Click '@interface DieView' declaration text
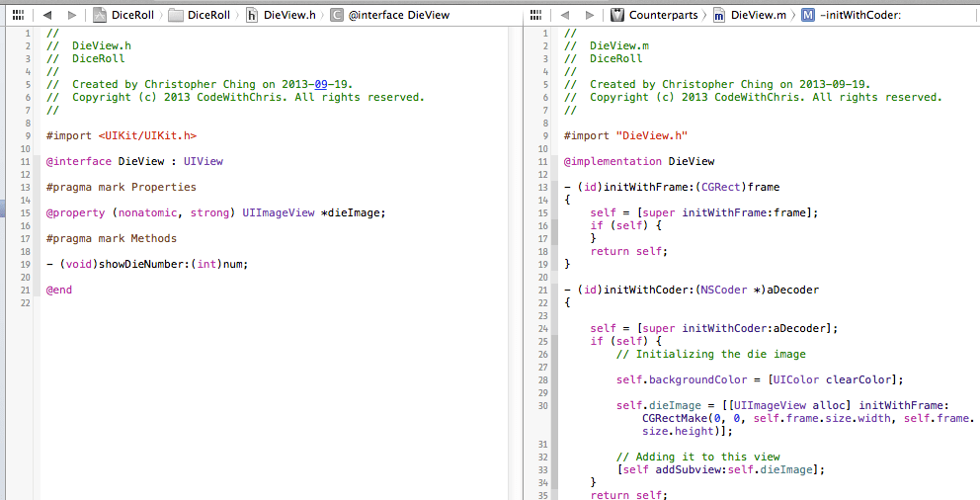The width and height of the screenshot is (980, 500). (x=105, y=161)
